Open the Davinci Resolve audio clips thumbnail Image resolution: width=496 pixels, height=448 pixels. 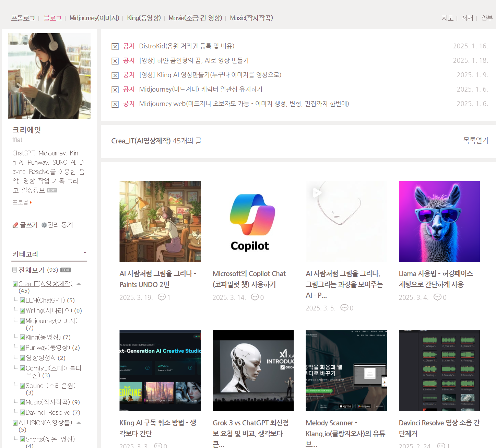pyautogui.click(x=439, y=370)
